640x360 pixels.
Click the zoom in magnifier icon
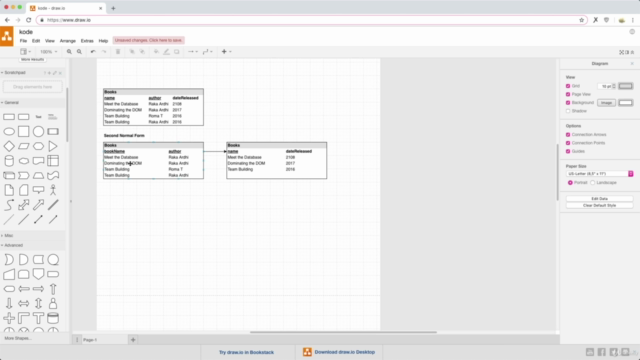click(x=69, y=52)
